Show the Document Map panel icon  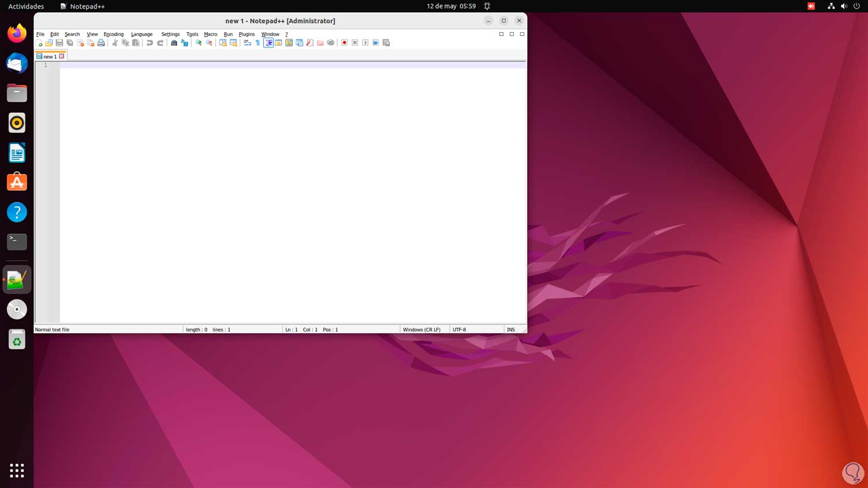[x=289, y=43]
